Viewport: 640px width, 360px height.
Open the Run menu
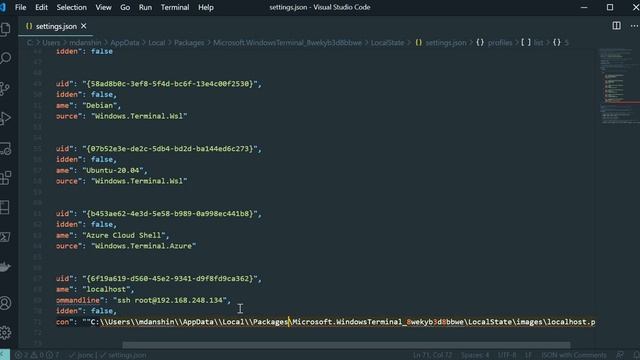(x=145, y=7)
